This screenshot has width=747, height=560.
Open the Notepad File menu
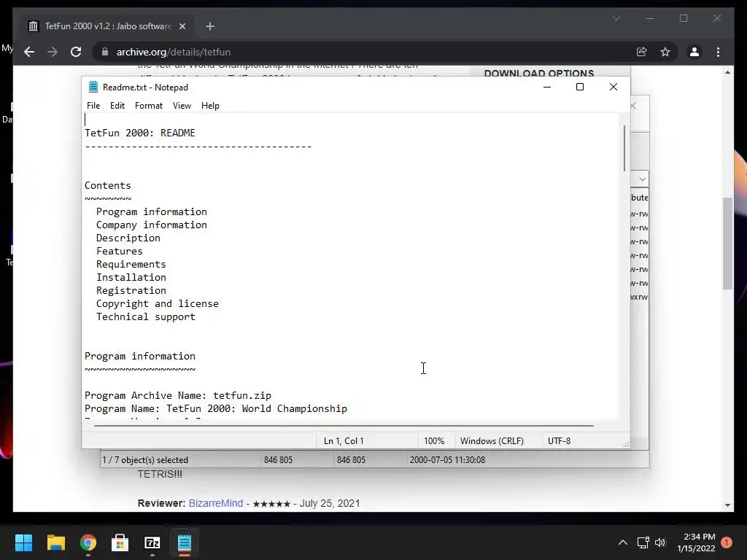(x=93, y=106)
